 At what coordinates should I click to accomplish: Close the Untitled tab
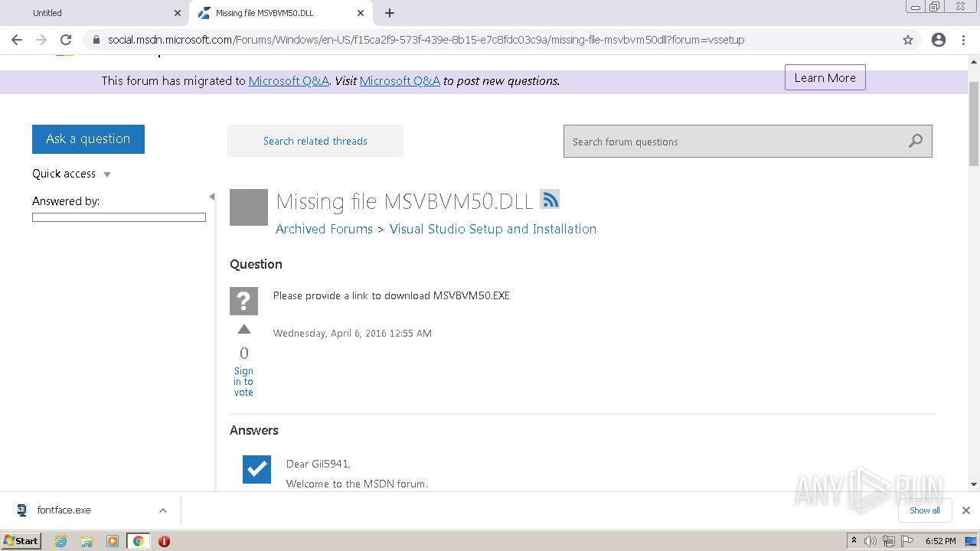click(x=178, y=13)
